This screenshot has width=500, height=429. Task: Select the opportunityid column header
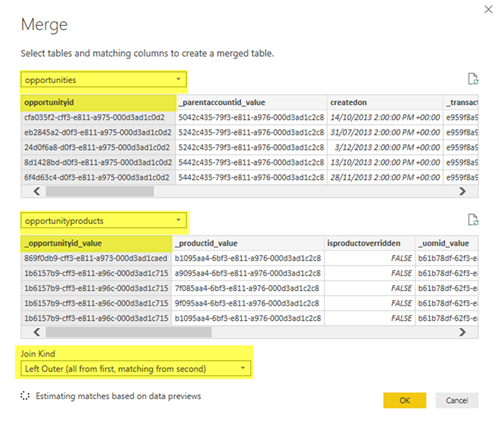click(x=99, y=103)
